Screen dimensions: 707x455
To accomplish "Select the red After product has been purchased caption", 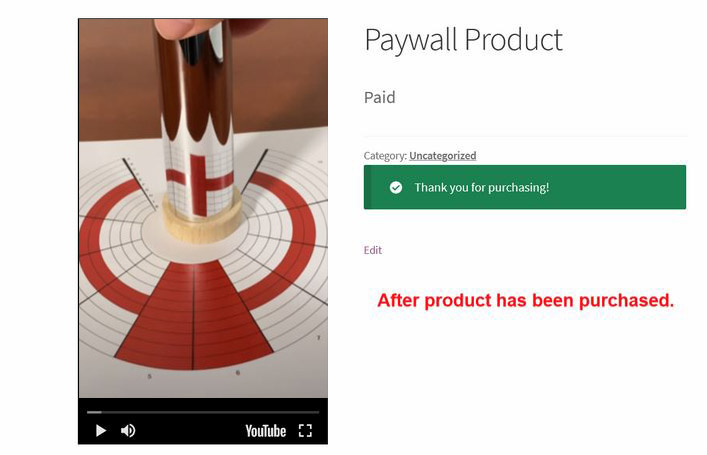I will (526, 300).
